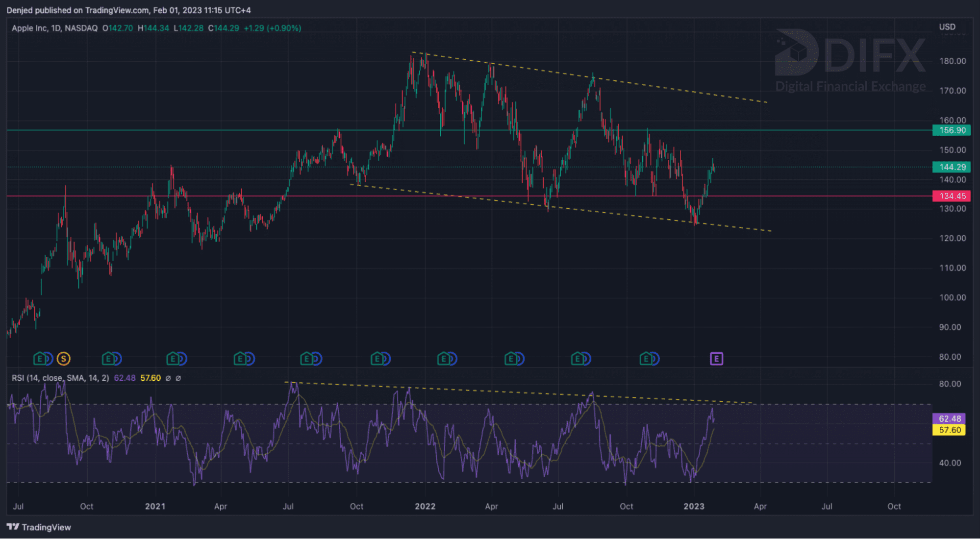Click the purple upcoming earnings E marker
980x539 pixels.
tap(716, 359)
